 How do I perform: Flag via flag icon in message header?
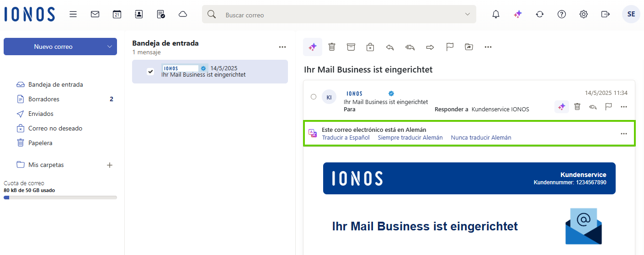click(x=608, y=107)
